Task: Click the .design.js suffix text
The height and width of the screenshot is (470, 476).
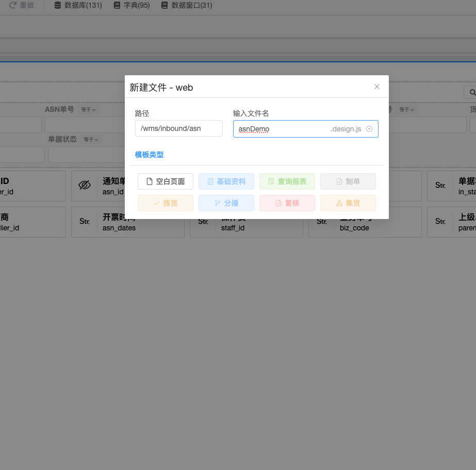Action: [x=346, y=129]
